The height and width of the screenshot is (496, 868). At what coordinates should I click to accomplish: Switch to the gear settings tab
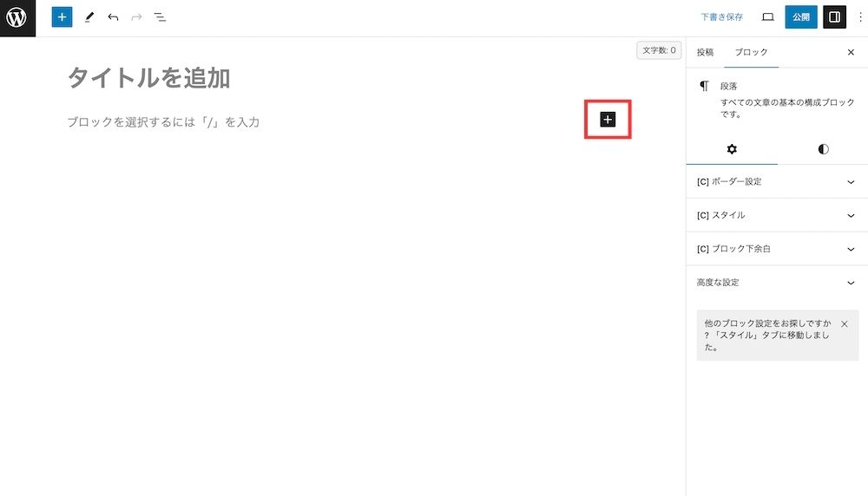[732, 149]
